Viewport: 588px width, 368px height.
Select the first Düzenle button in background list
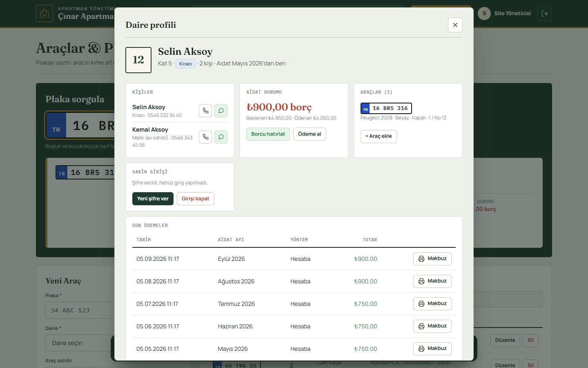point(505,340)
